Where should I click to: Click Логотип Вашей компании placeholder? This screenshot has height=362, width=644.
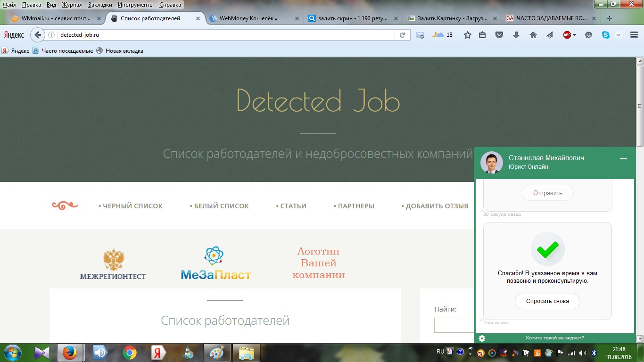319,263
